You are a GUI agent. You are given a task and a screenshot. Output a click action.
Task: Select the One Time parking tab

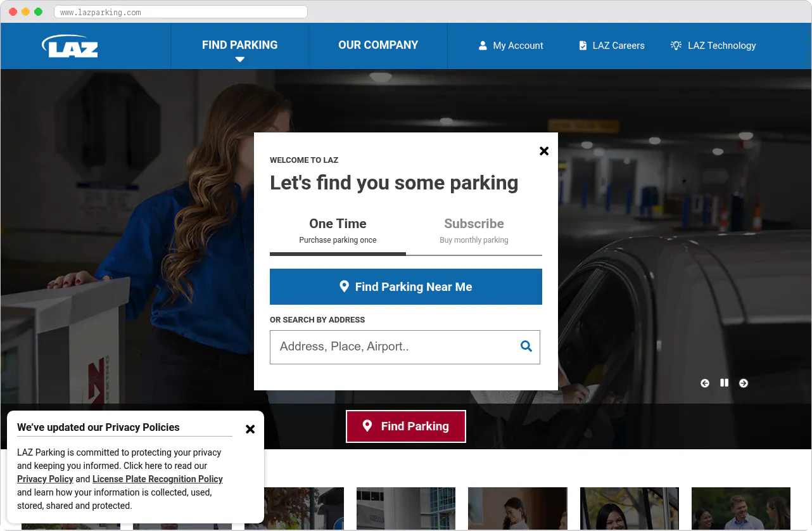pyautogui.click(x=338, y=232)
